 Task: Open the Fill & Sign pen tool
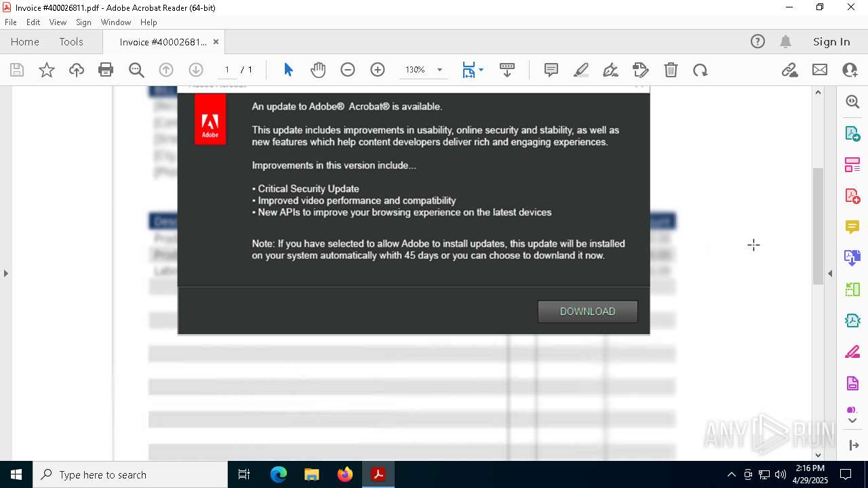(x=852, y=352)
